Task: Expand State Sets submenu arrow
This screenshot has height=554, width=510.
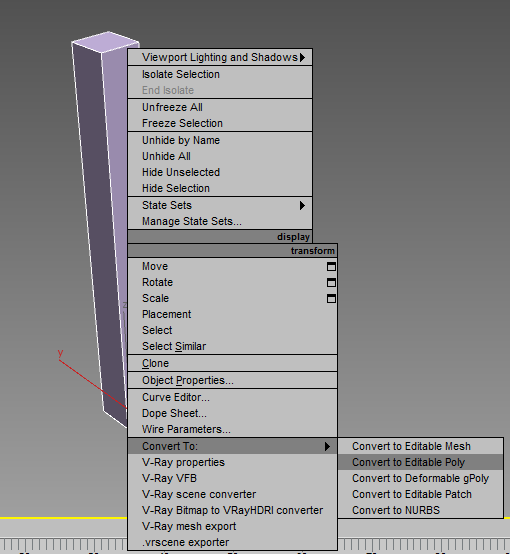Action: (x=302, y=205)
